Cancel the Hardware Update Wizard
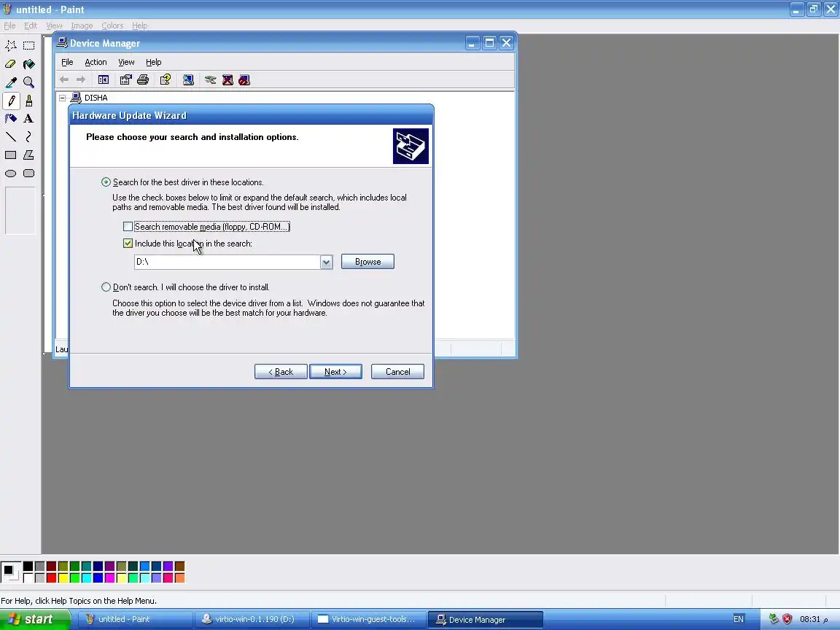This screenshot has width=840, height=630. (397, 372)
